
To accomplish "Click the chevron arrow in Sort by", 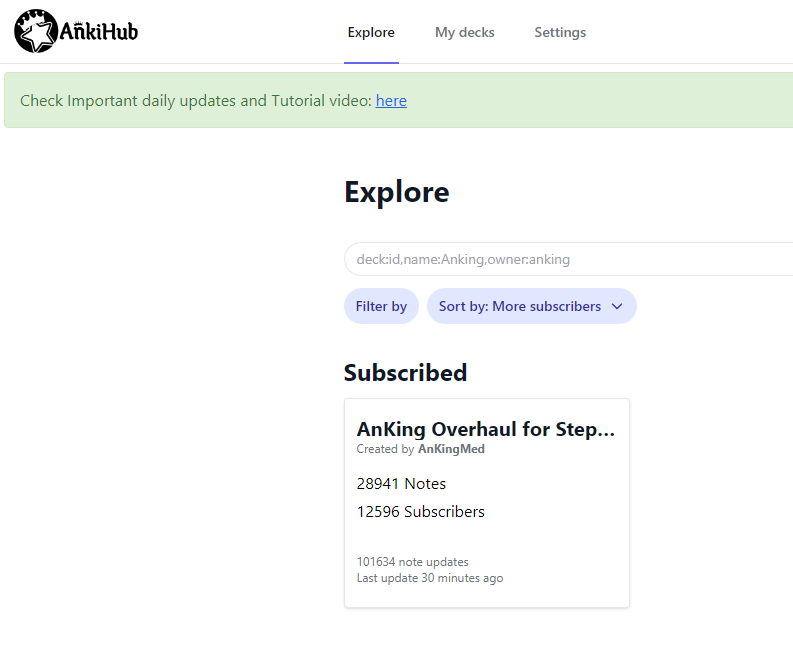I will [x=617, y=306].
